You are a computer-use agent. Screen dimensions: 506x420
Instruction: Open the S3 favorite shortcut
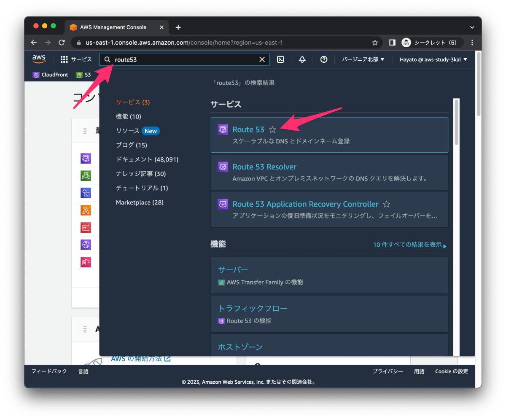pyautogui.click(x=83, y=75)
